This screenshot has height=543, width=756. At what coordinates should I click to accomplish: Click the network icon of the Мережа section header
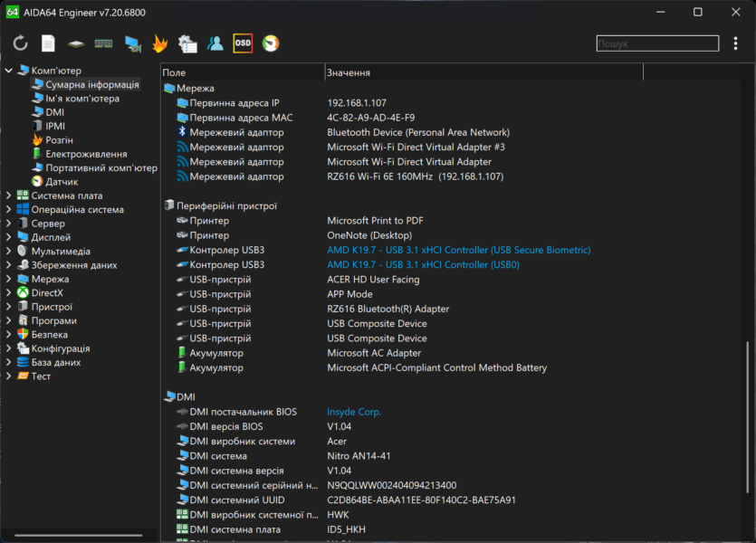tap(168, 88)
